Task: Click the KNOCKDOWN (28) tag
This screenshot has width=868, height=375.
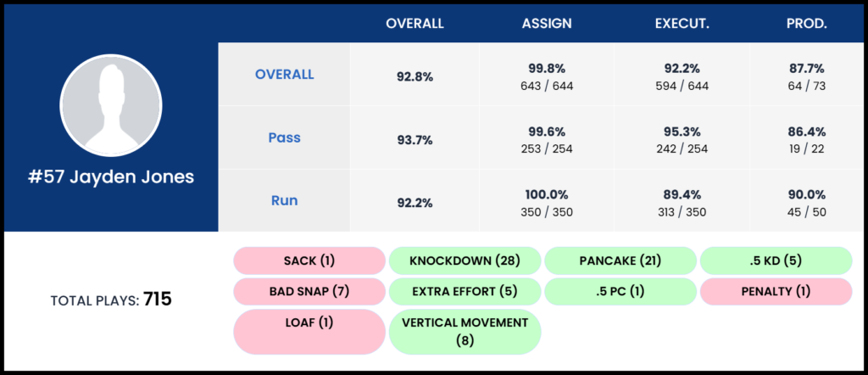Action: [x=465, y=260]
